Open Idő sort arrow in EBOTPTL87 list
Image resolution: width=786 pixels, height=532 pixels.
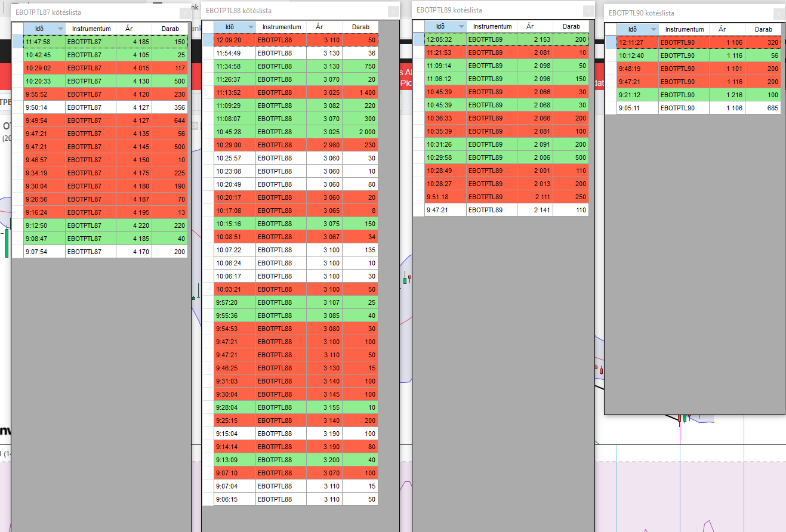(60, 29)
